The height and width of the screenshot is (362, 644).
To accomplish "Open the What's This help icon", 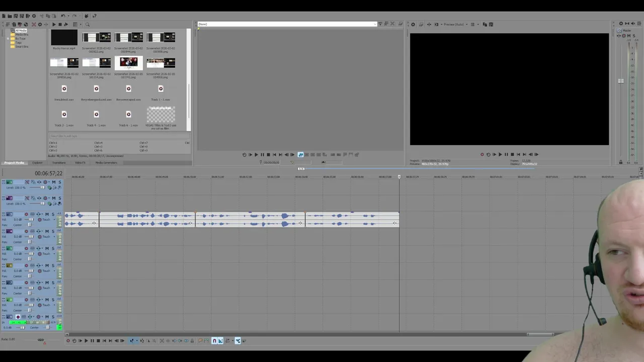I will point(94,16).
